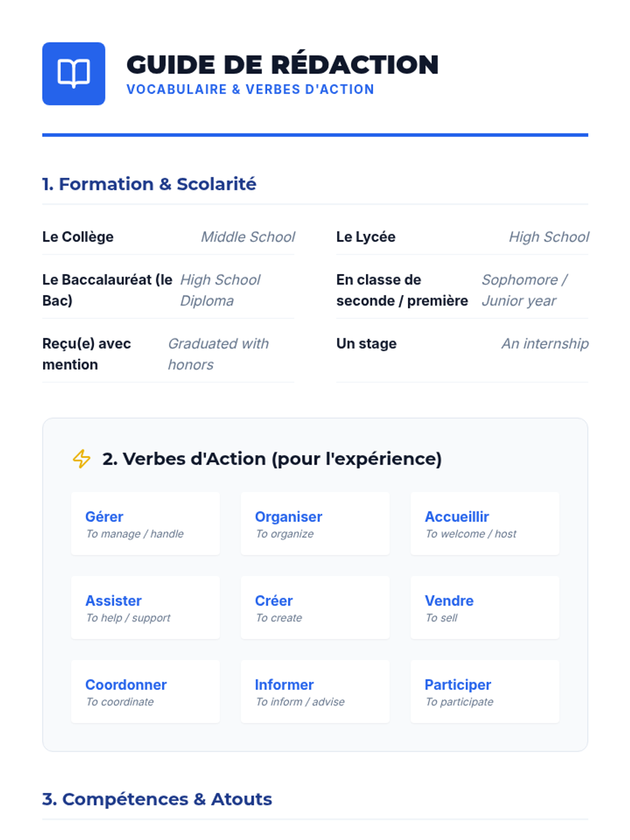This screenshot has height=840, width=630.
Task: Click the Créer verb card
Action: (x=315, y=608)
